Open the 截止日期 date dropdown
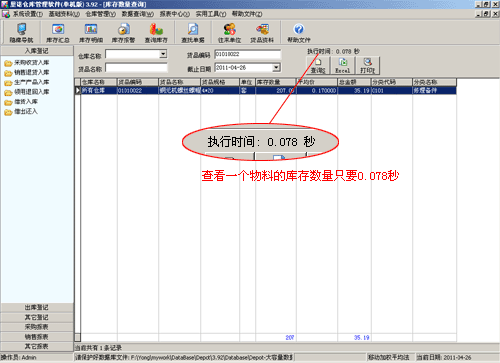The height and width of the screenshot is (363, 500). click(276, 68)
